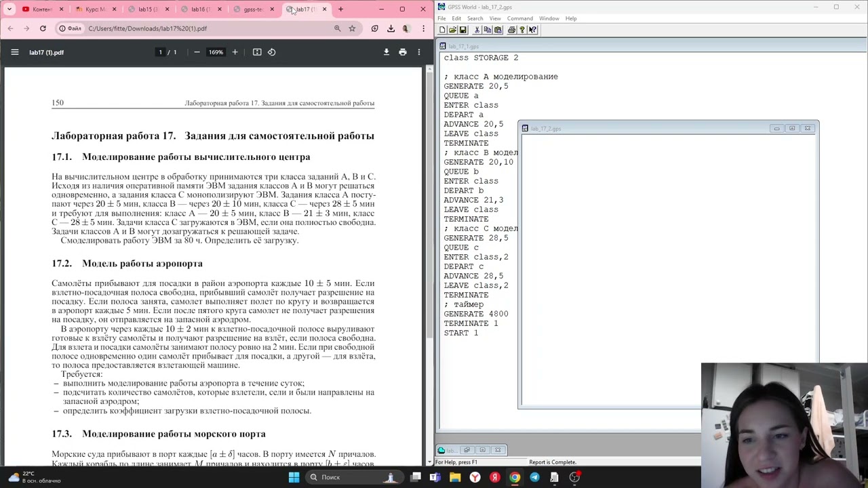Restore the minimized lab window at bottom of GPSS
Screen dimensions: 868x488
[x=467, y=450]
